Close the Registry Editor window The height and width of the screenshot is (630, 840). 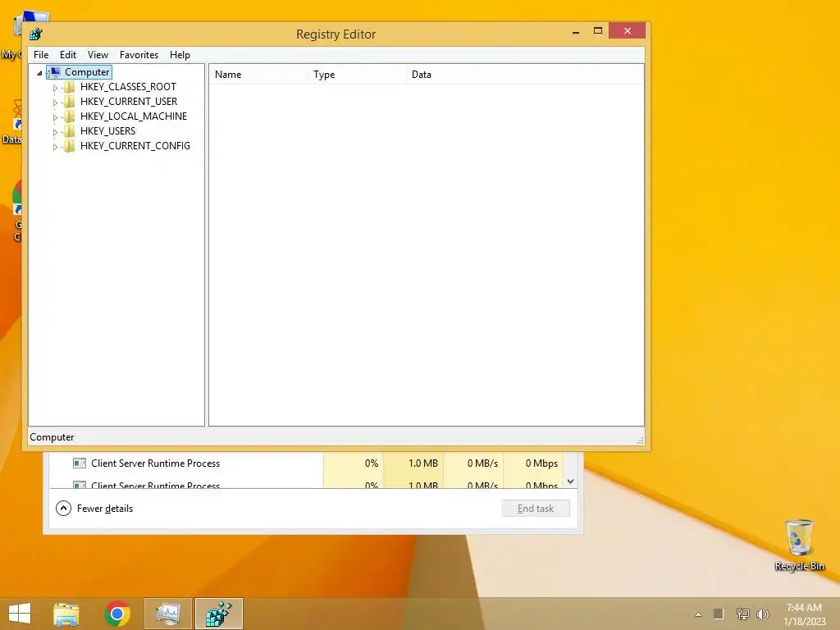click(627, 31)
